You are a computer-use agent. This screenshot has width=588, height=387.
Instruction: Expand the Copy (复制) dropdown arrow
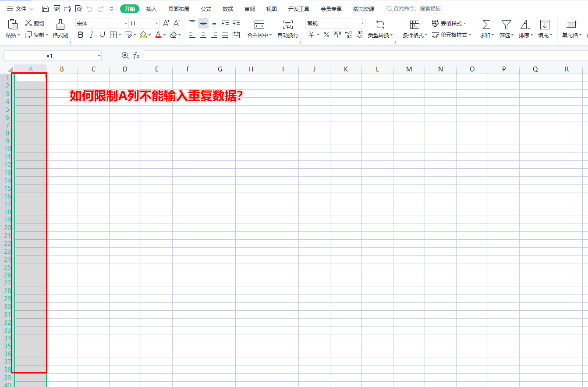(47, 35)
